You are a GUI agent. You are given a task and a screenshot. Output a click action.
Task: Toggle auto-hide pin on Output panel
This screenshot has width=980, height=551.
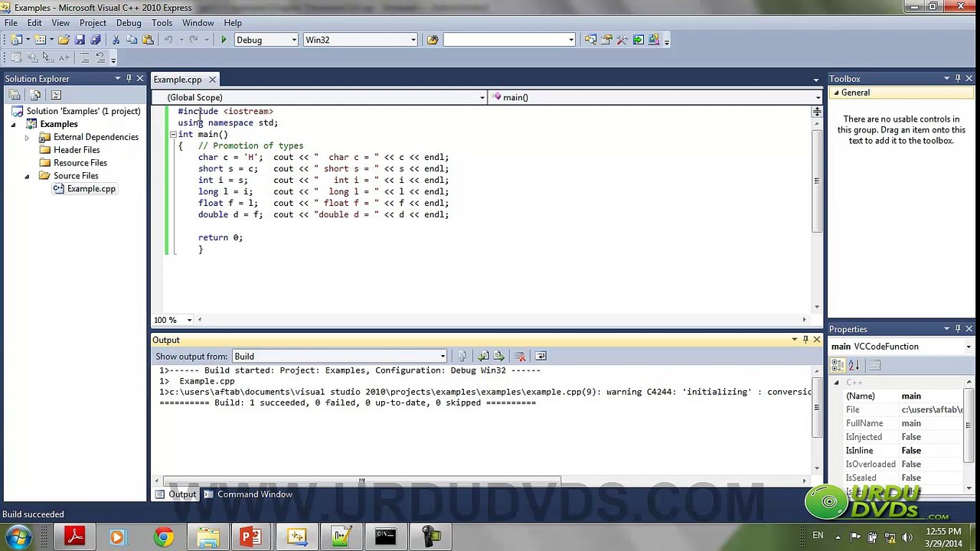pos(805,339)
